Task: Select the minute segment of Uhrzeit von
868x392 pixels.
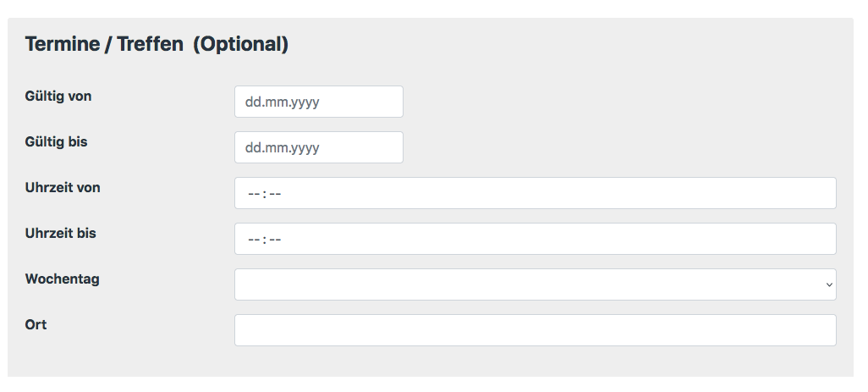Action: [274, 194]
